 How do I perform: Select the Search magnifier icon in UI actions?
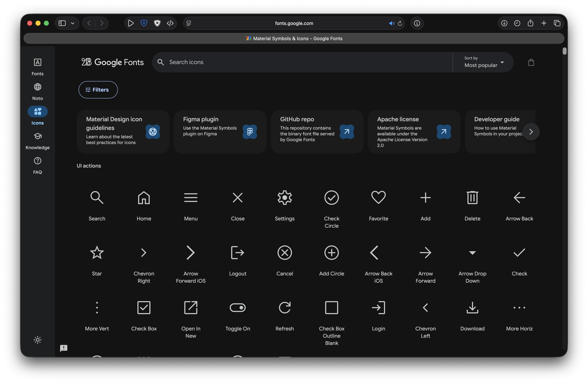tap(97, 197)
